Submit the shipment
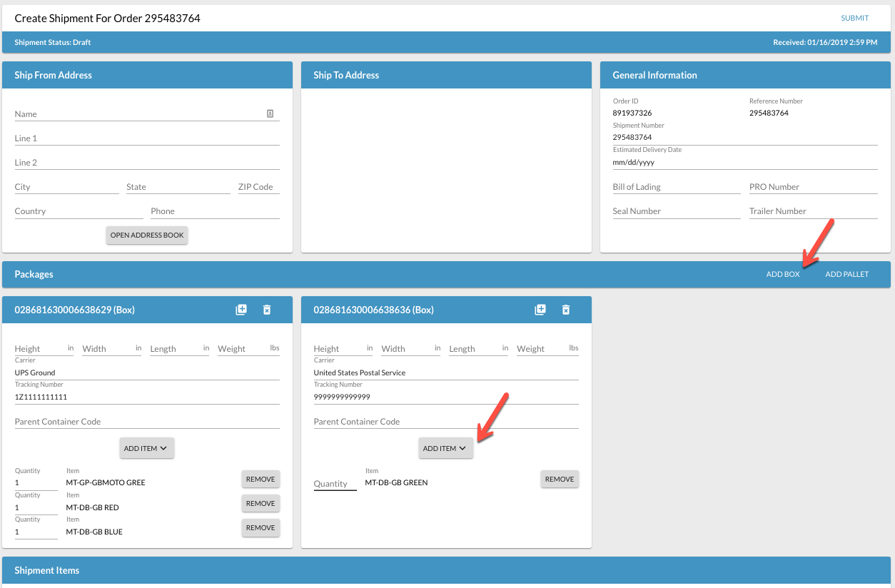Screen dimensions: 895x588 tap(854, 18)
